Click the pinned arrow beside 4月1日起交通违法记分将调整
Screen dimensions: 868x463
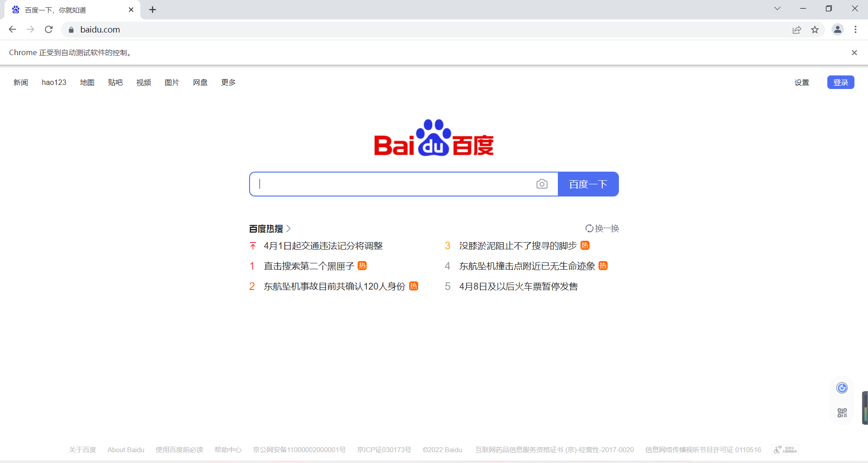tap(253, 246)
